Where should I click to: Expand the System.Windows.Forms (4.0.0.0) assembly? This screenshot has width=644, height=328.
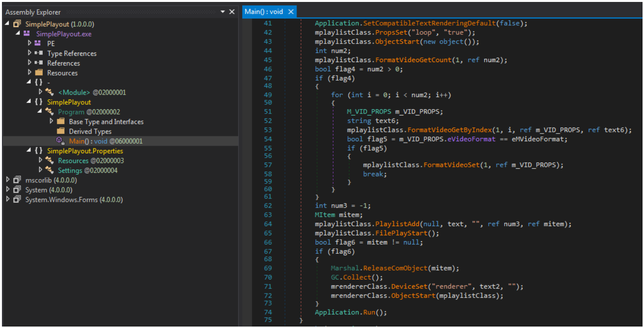tap(8, 199)
